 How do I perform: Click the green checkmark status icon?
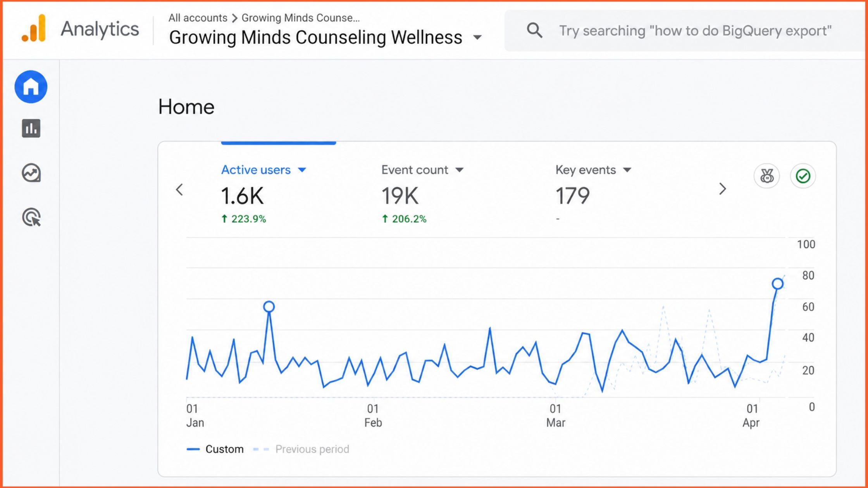pyautogui.click(x=803, y=176)
